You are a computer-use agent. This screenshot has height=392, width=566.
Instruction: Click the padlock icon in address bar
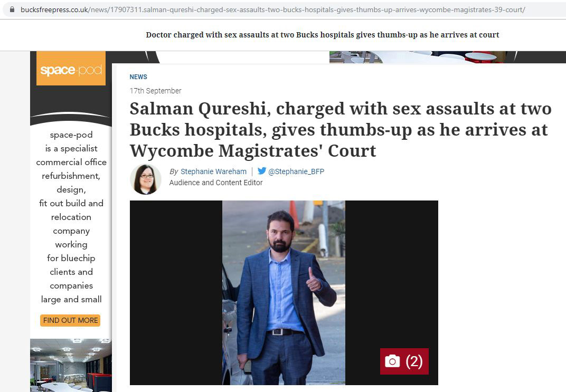tap(12, 9)
